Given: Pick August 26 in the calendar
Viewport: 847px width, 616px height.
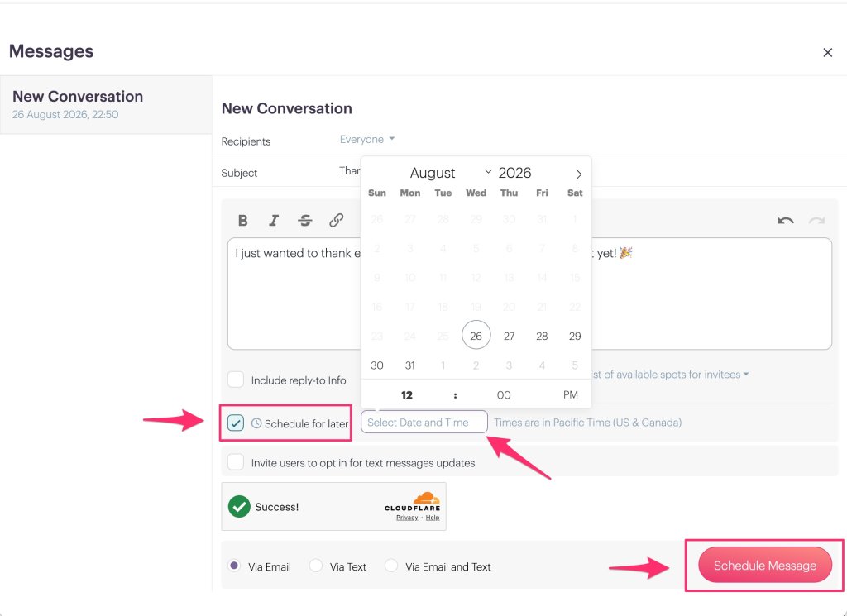Looking at the screenshot, I should coord(476,335).
